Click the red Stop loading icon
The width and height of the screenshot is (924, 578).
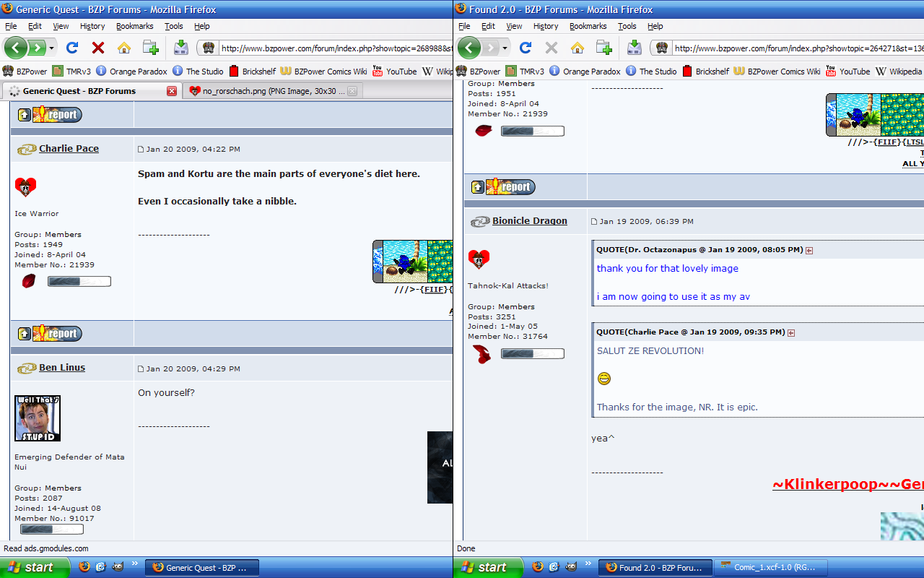[x=97, y=48]
